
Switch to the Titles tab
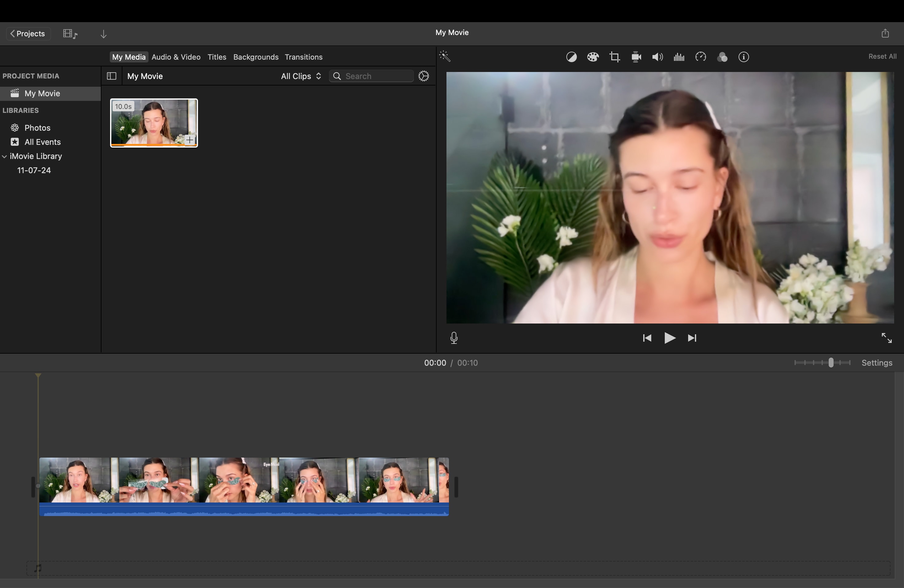point(216,57)
